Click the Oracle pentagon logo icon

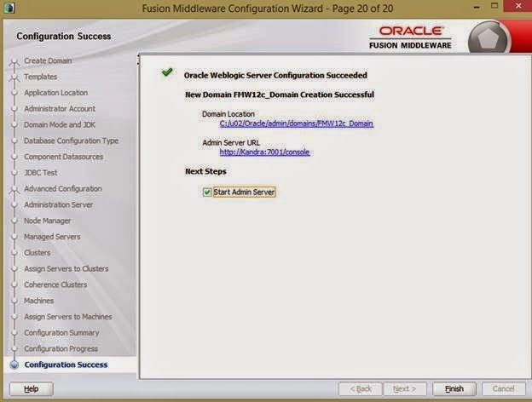click(488, 39)
